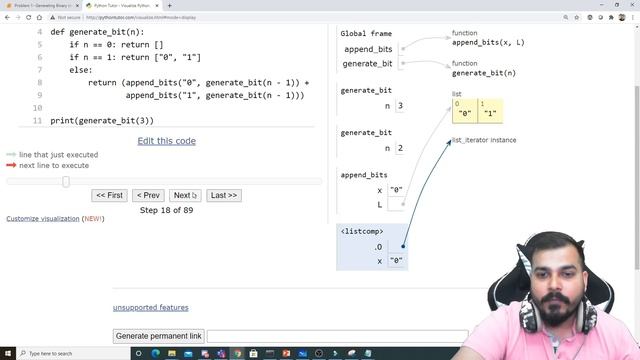The image size is (640, 360).
Task: Open the Customize visualization link
Action: pos(43,219)
